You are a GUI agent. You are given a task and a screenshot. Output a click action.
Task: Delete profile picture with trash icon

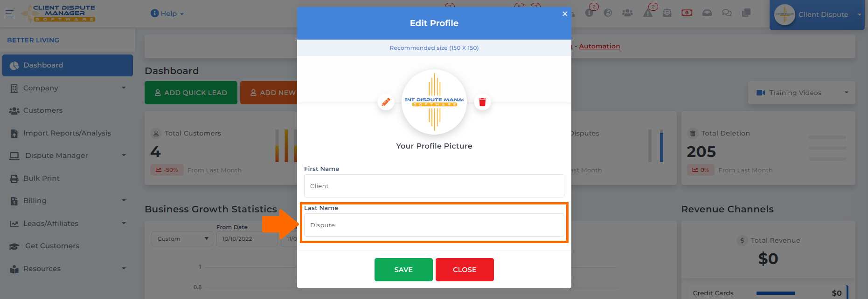click(x=482, y=102)
